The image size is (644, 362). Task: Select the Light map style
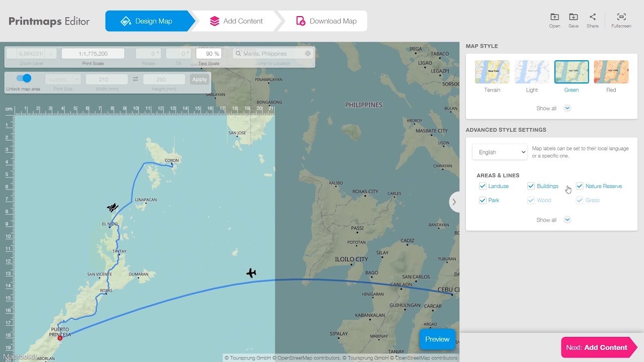532,76
